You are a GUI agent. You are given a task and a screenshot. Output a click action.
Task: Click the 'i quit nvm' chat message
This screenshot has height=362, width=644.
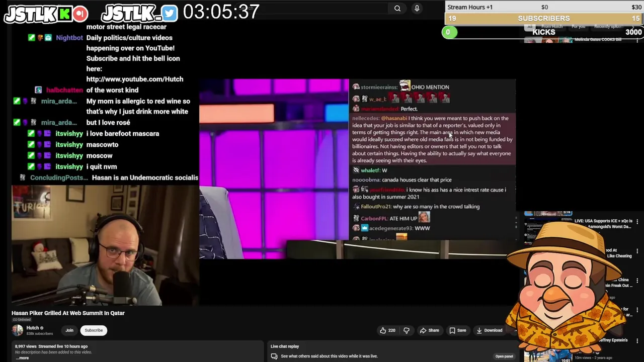pyautogui.click(x=102, y=166)
